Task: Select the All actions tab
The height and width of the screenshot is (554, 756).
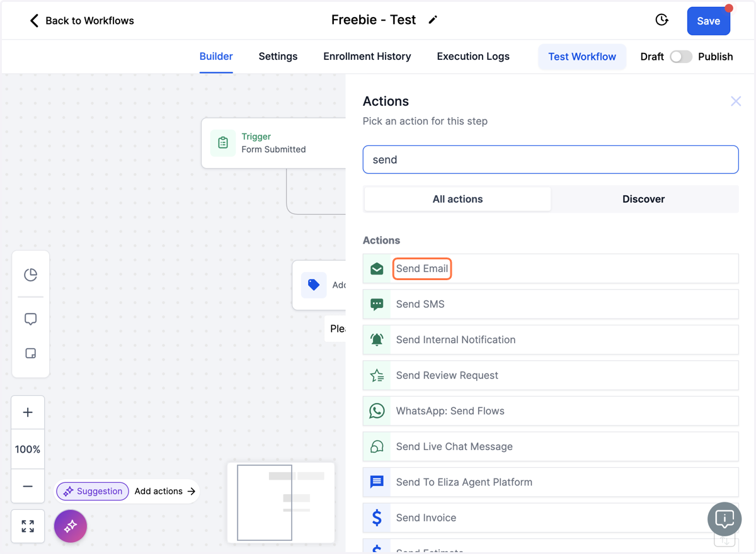Action: (x=457, y=199)
